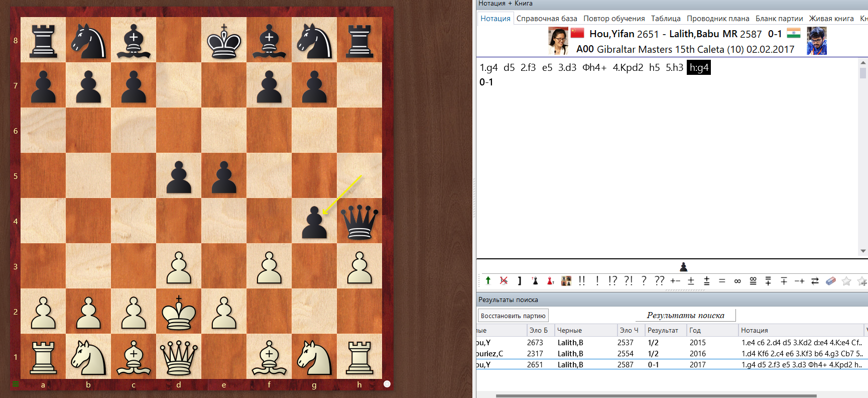Click Hou Yifan's player photo
The image size is (868, 398).
coord(558,41)
